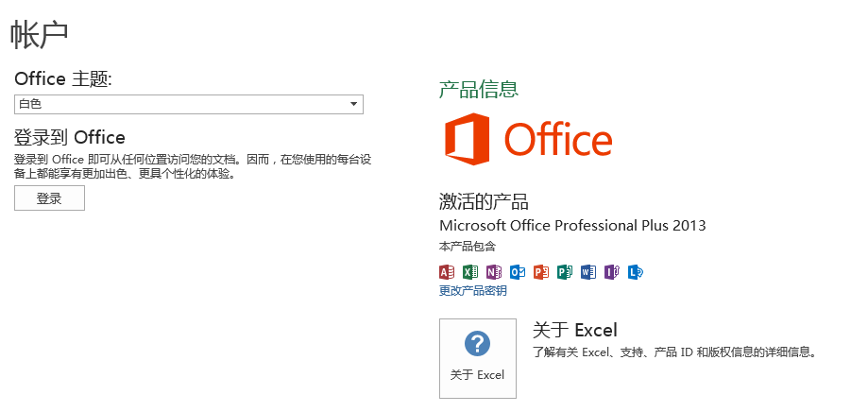Click the InfoPath product icon

(x=611, y=272)
